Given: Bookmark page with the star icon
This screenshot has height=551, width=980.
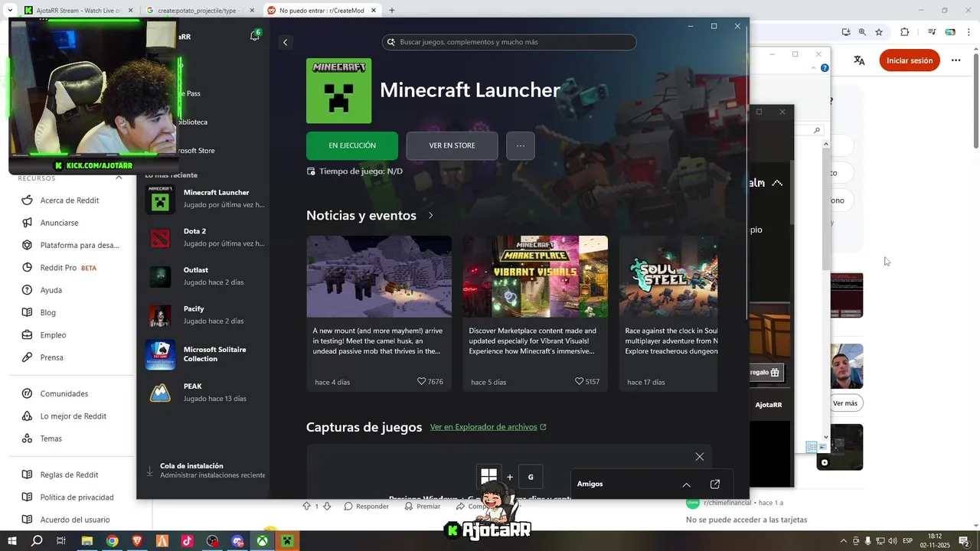Looking at the screenshot, I should (x=879, y=32).
